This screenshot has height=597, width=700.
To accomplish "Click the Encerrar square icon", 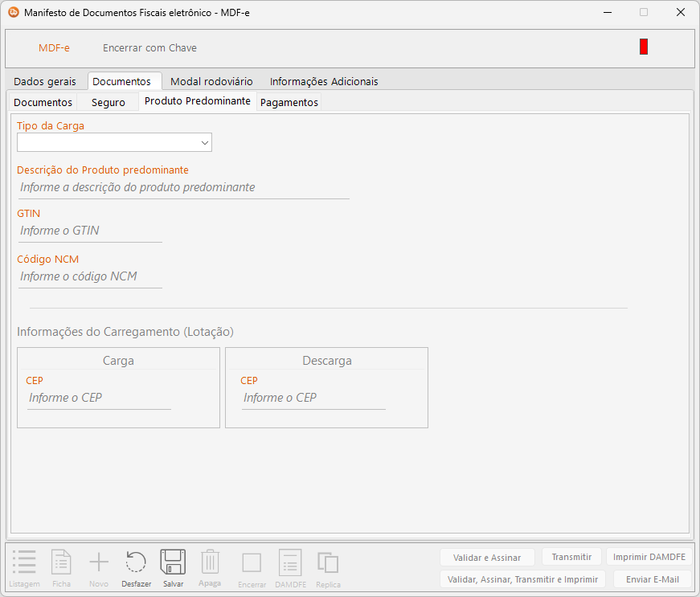I will click(x=252, y=562).
